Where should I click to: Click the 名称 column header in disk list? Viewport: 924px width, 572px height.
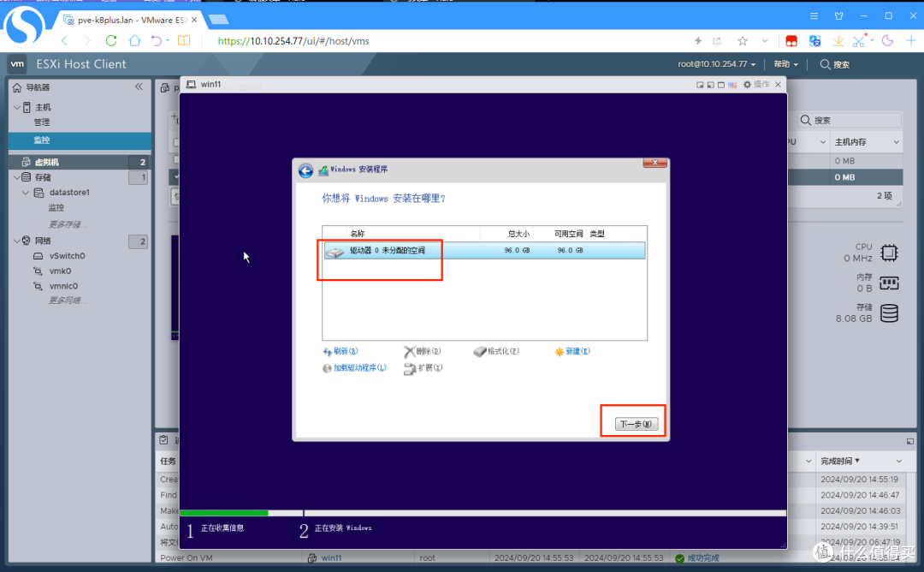[357, 234]
